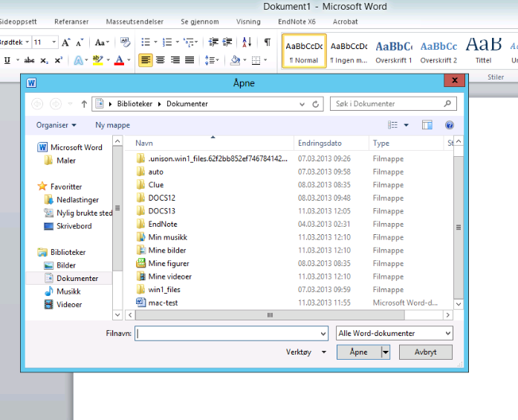Open the font color dropdown arrow
This screenshot has width=518, height=420.
click(129, 60)
